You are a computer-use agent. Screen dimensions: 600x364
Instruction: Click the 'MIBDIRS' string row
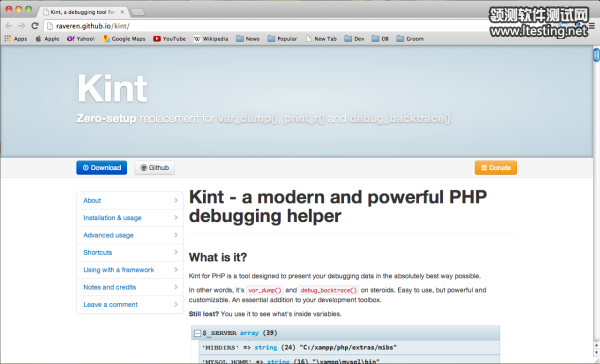point(349,348)
